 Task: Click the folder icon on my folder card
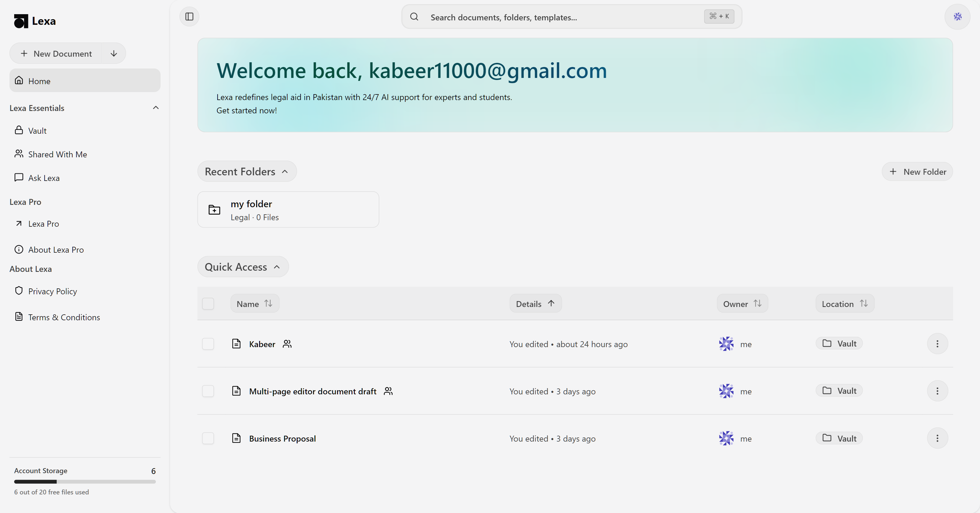point(214,209)
